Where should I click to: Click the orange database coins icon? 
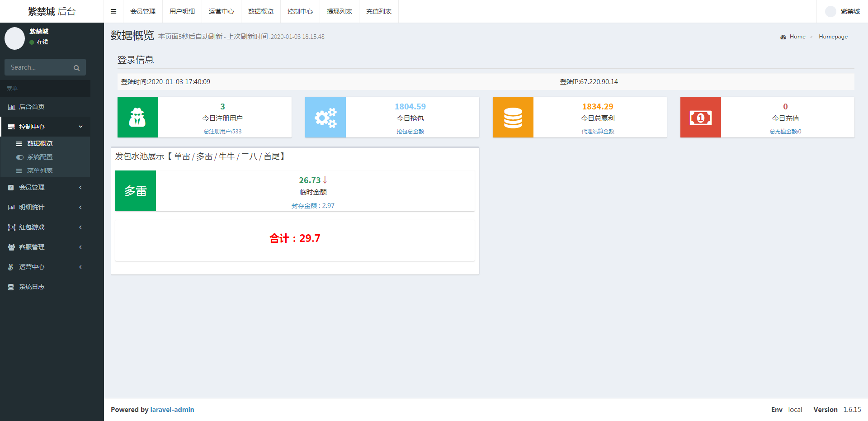513,117
